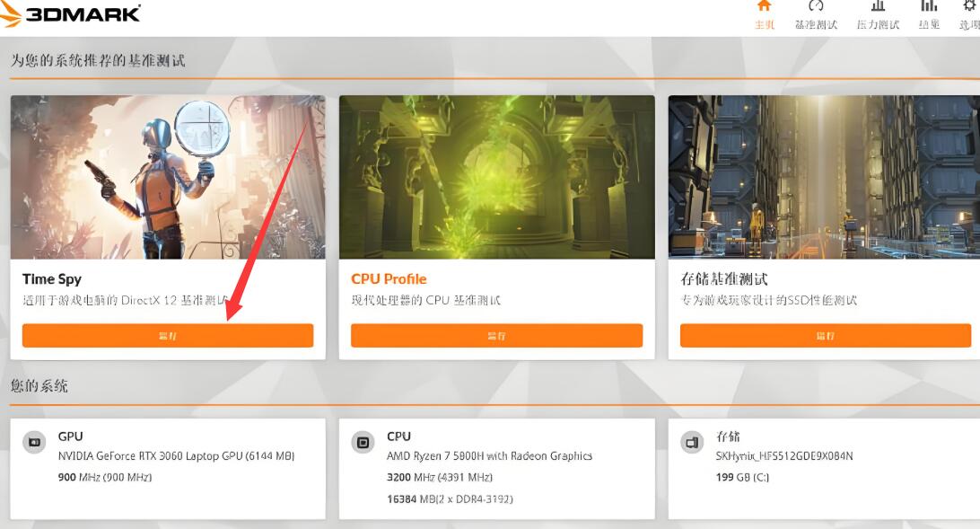Select the Time Spy preview image

click(168, 177)
